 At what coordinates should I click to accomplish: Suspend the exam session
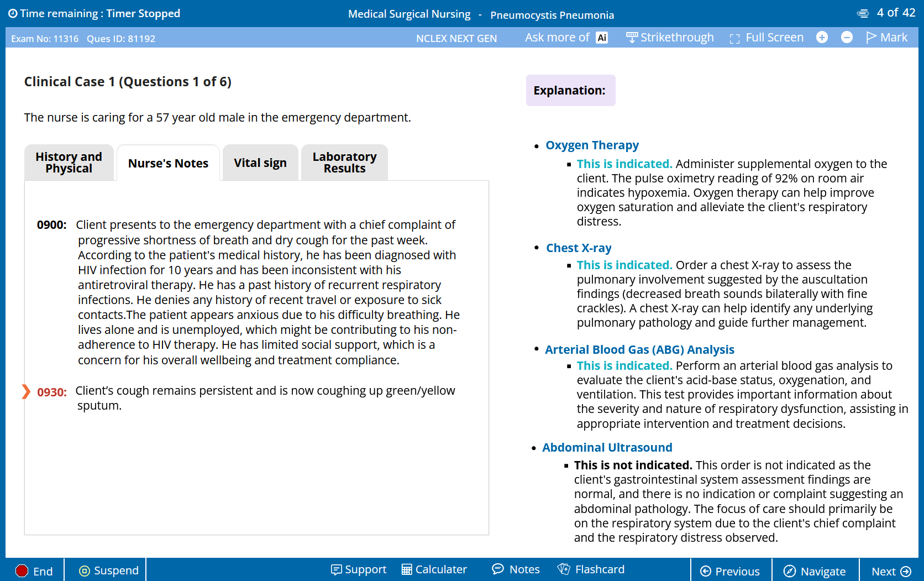click(x=109, y=570)
